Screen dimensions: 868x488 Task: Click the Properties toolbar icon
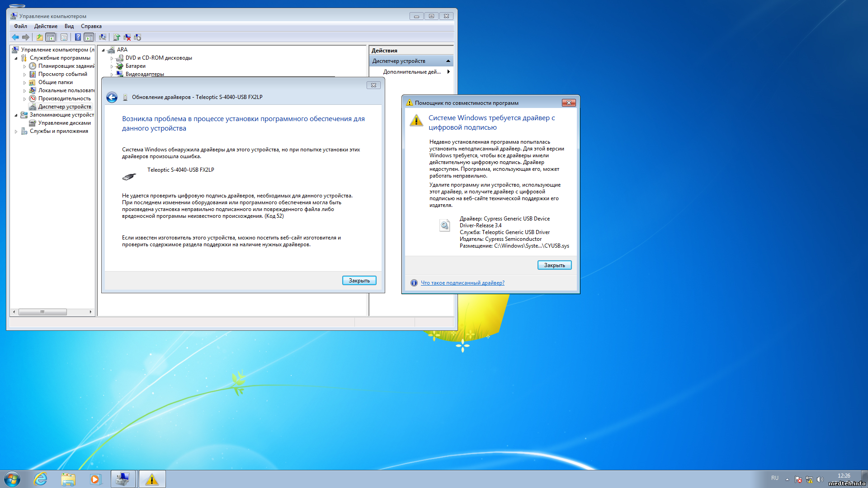(x=64, y=38)
